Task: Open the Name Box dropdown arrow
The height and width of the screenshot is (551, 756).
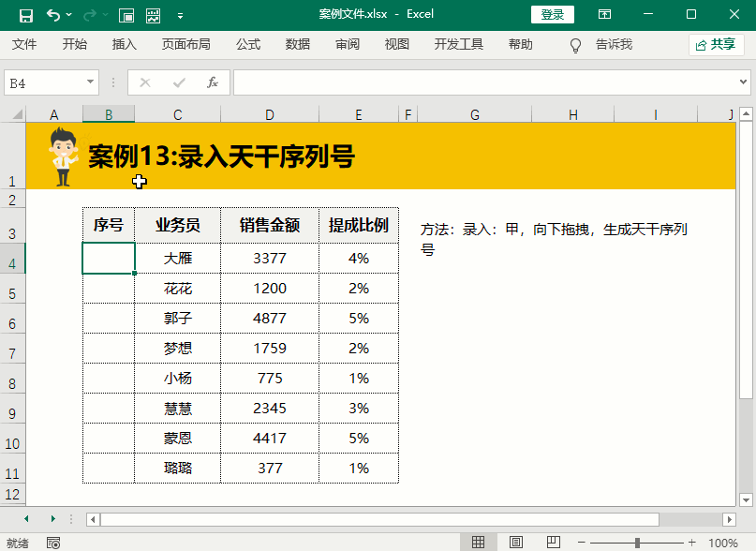Action: (x=91, y=82)
